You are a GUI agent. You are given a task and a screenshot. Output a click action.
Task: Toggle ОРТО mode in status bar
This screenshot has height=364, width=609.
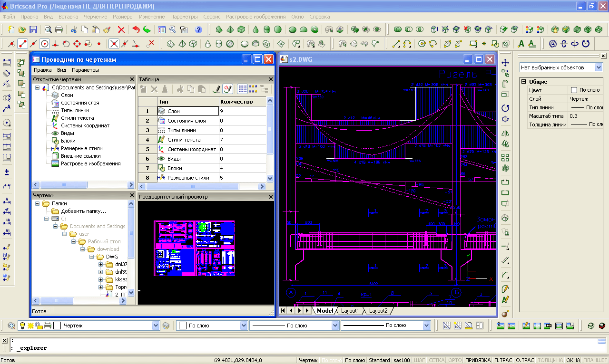coord(455,360)
